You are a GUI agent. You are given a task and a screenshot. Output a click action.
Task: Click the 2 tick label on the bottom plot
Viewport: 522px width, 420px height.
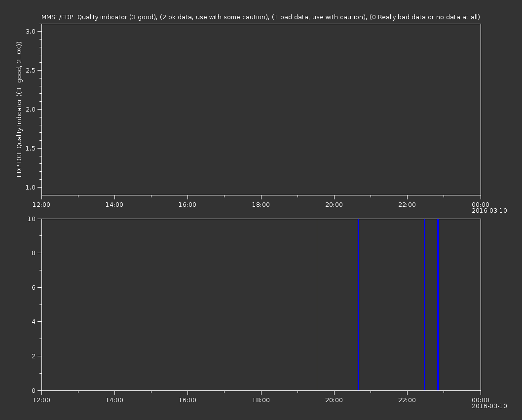tap(34, 356)
